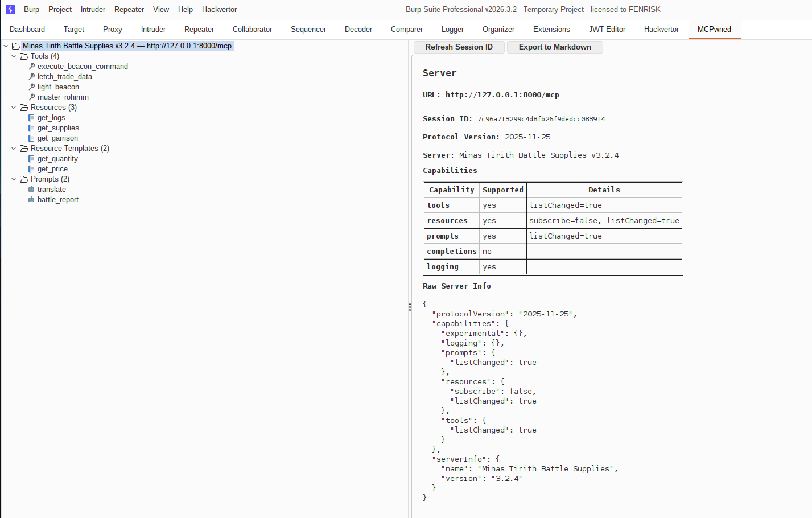Collapse the Prompts (2) section
Image resolution: width=812 pixels, height=518 pixels.
click(x=13, y=179)
